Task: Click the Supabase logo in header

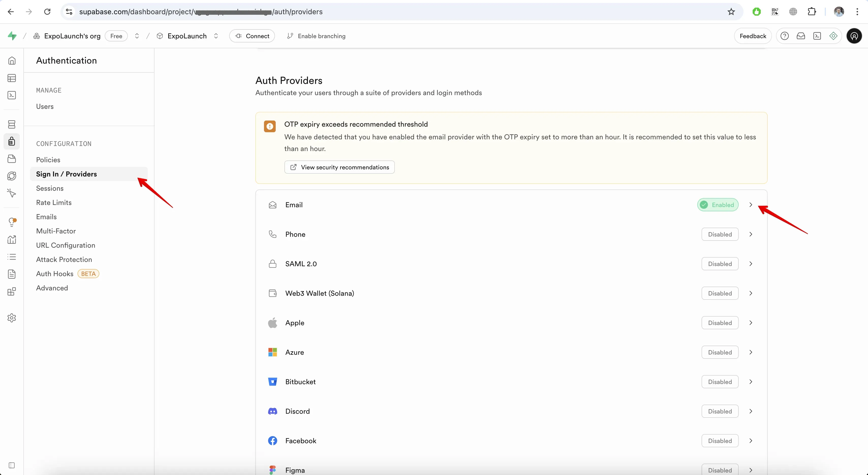Action: click(12, 36)
